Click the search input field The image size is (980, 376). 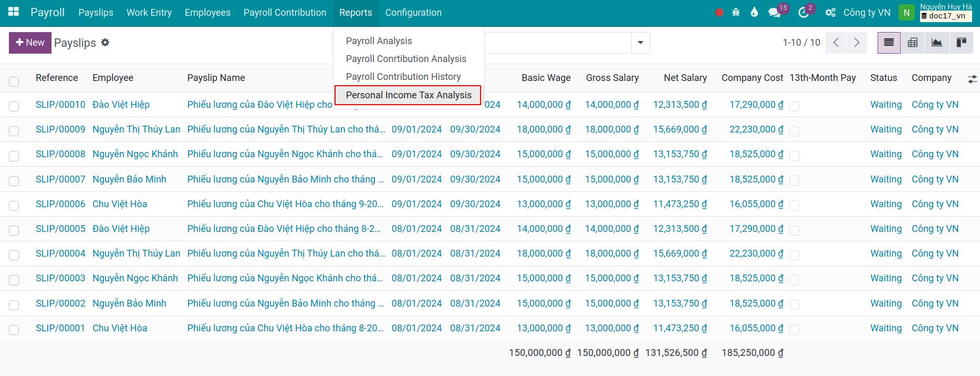(557, 43)
